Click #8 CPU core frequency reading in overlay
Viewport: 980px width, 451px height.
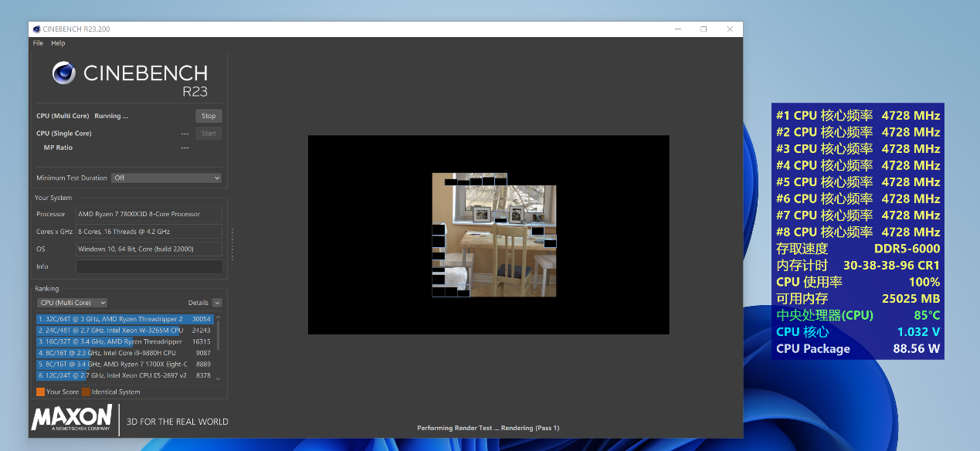(858, 232)
